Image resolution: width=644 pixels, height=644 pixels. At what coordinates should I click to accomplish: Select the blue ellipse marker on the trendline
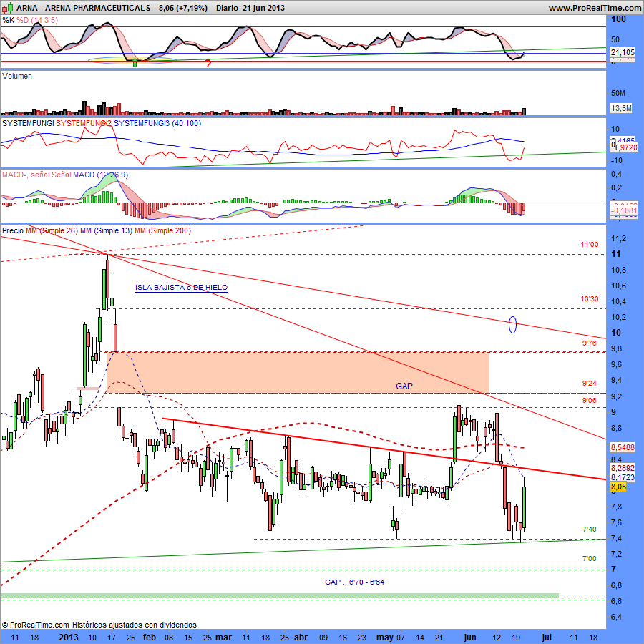click(x=512, y=325)
